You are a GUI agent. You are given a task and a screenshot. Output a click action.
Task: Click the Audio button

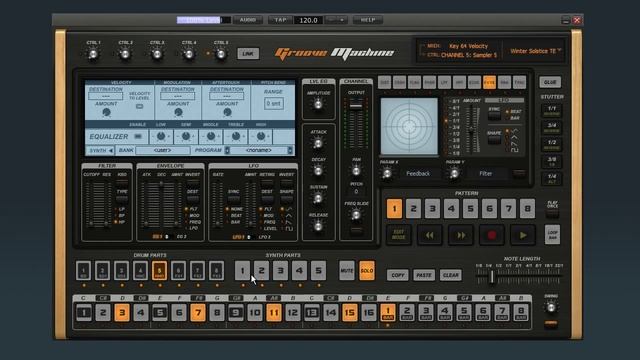click(247, 20)
